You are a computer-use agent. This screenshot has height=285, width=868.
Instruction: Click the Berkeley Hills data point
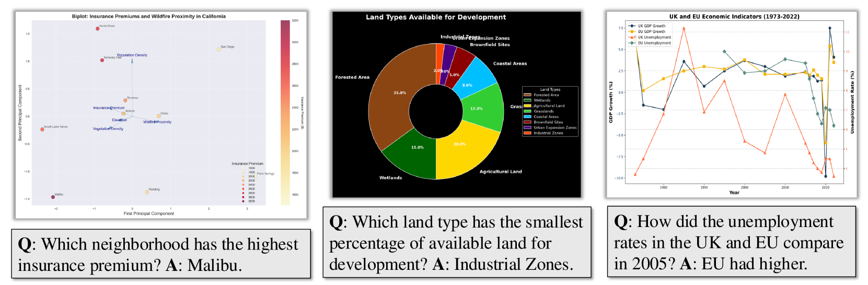[x=102, y=60]
